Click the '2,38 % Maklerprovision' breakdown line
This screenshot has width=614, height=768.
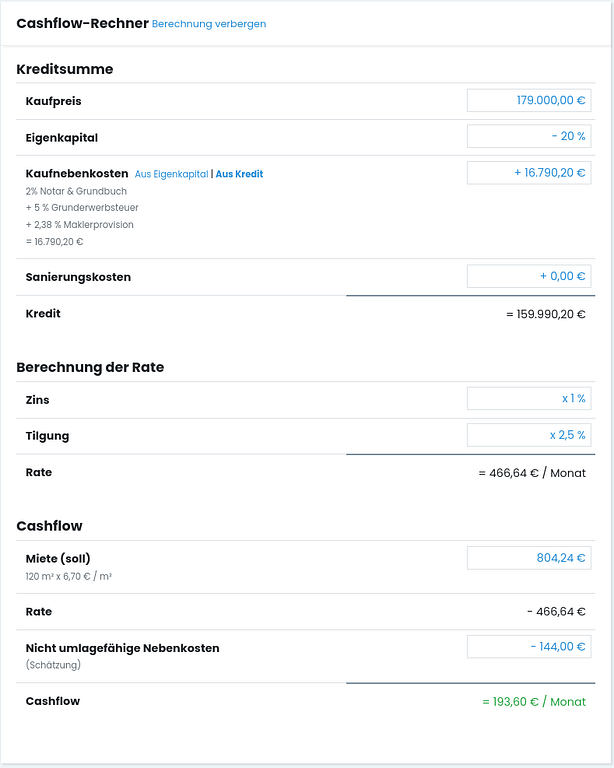coord(80,225)
